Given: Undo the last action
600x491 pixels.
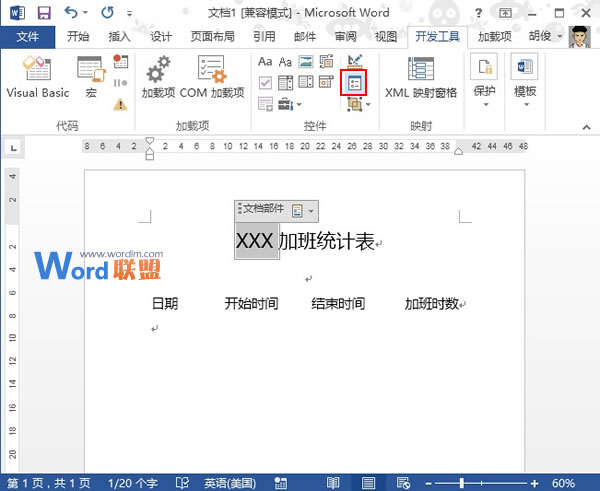Looking at the screenshot, I should (x=71, y=13).
